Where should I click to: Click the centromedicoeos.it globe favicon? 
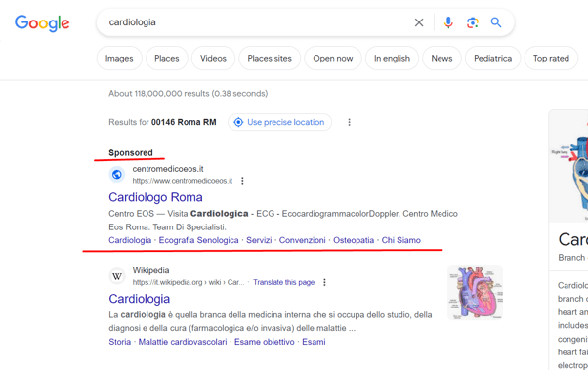117,175
